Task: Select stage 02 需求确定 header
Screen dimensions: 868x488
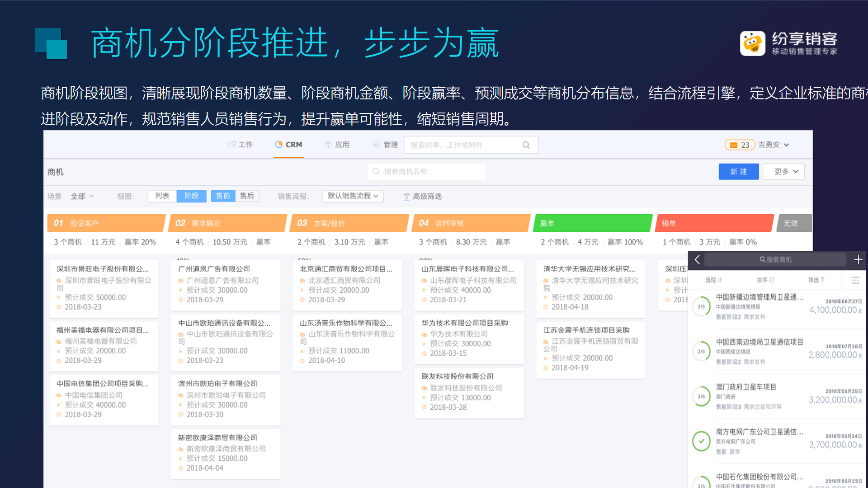Action: (x=227, y=223)
